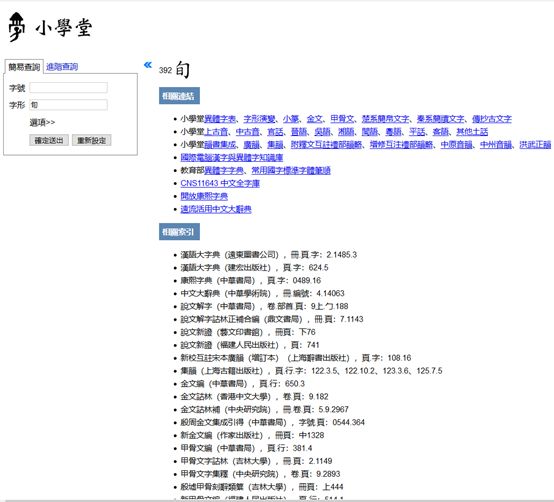Open the 金文 link in 相關連結

coord(314,119)
